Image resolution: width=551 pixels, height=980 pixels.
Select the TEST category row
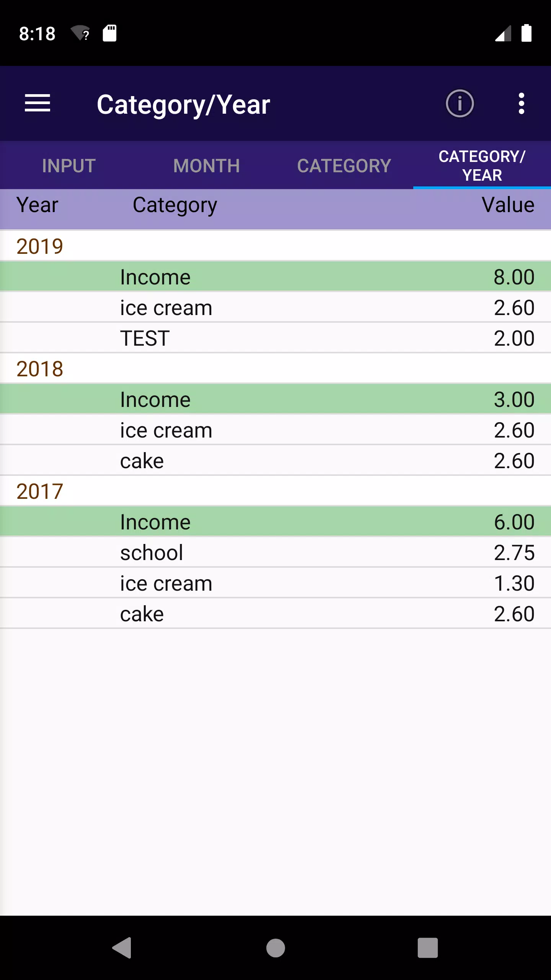point(275,338)
